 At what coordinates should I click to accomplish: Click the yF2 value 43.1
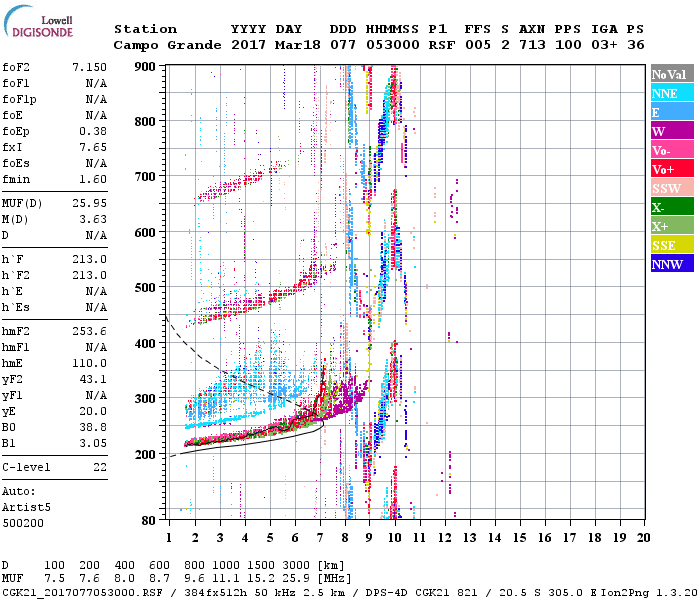pyautogui.click(x=93, y=379)
